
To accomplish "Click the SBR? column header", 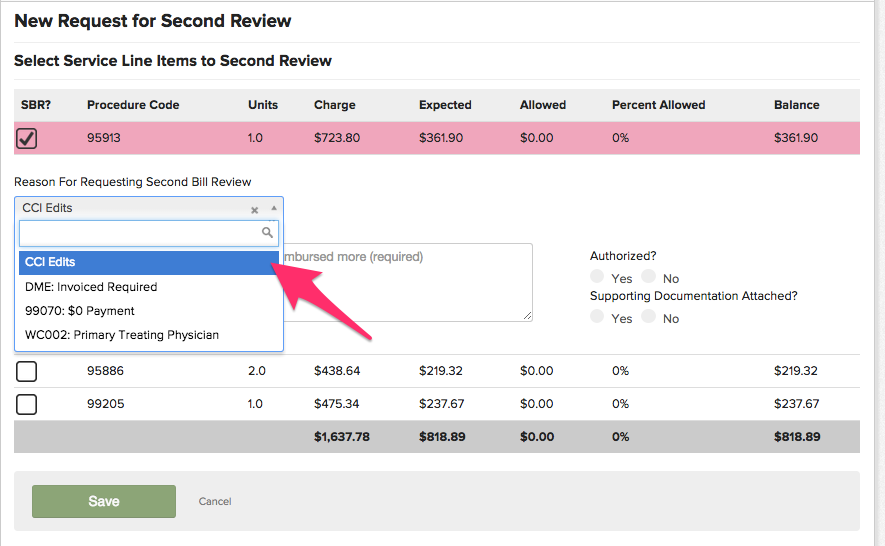I will (x=36, y=105).
